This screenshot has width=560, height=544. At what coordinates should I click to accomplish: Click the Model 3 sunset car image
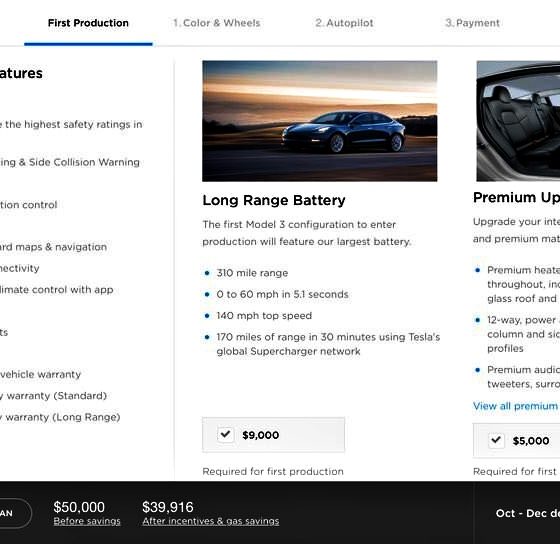point(320,121)
